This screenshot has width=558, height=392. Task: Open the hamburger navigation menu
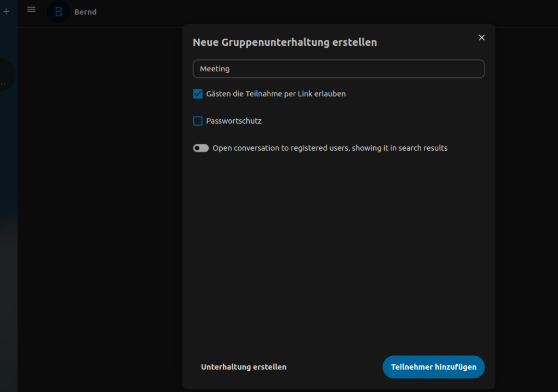pyautogui.click(x=32, y=10)
